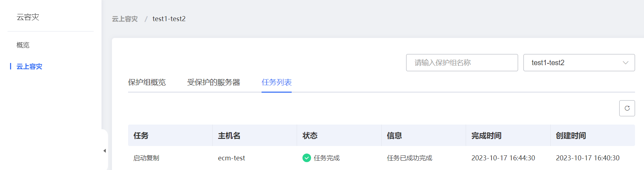Click the ecm-test host name cell
Viewport: 644px width, 170px height.
[231, 158]
